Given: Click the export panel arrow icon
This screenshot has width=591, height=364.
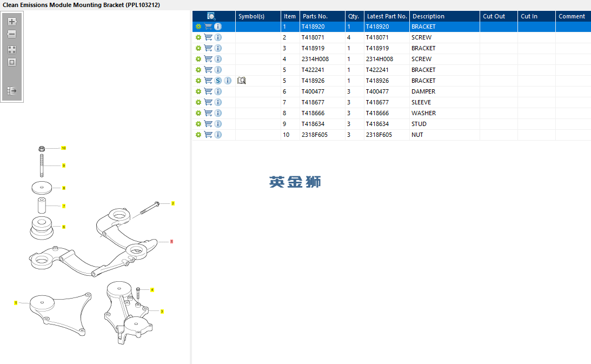Looking at the screenshot, I should [x=12, y=90].
